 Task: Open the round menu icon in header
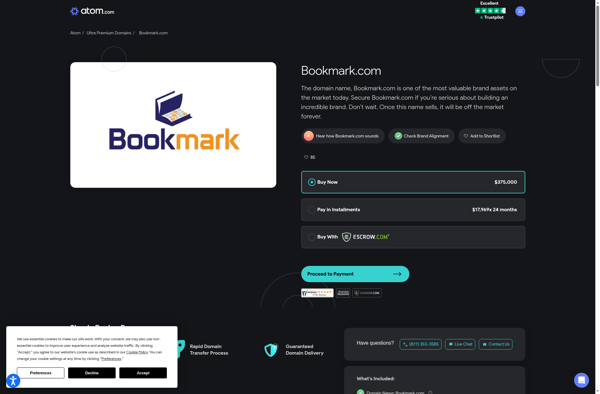[x=520, y=11]
